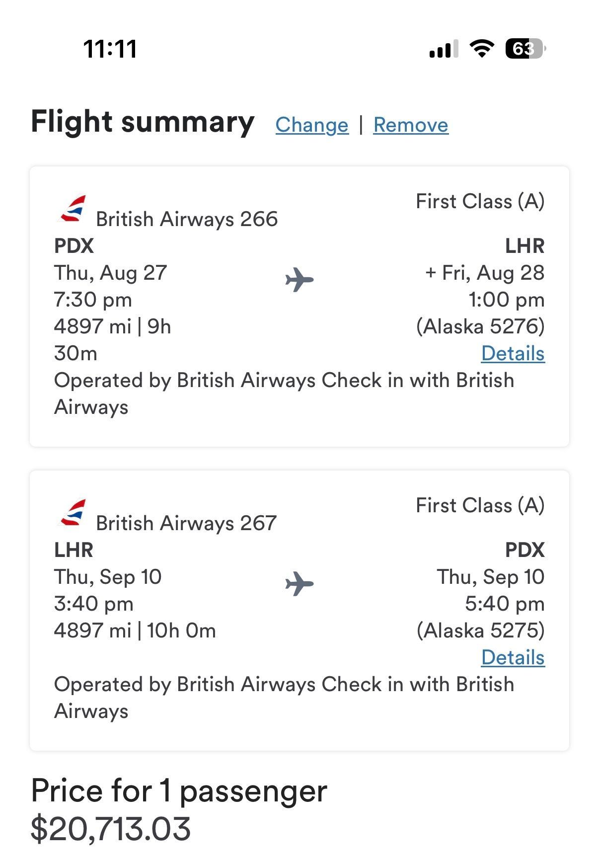The image size is (599, 868).
Task: Tap the airplane icon on PDX to LHR flight
Action: [x=299, y=280]
